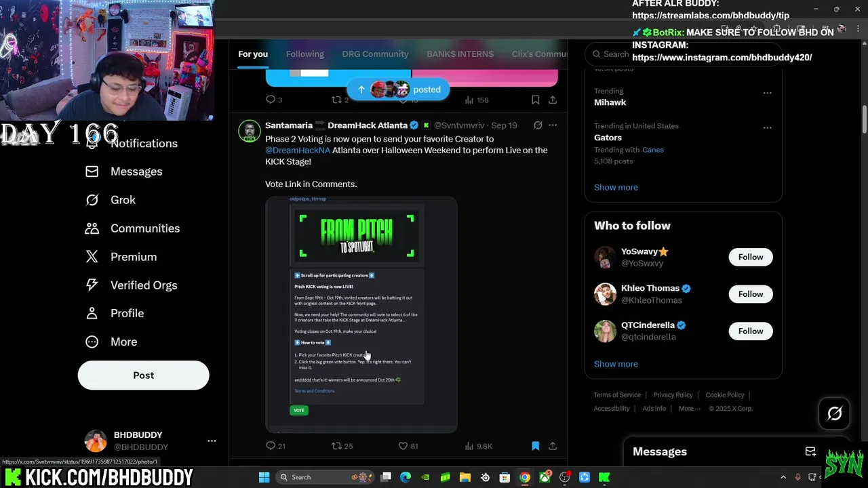Click the browser page scrollbar thumb
The image size is (868, 488).
point(864,120)
